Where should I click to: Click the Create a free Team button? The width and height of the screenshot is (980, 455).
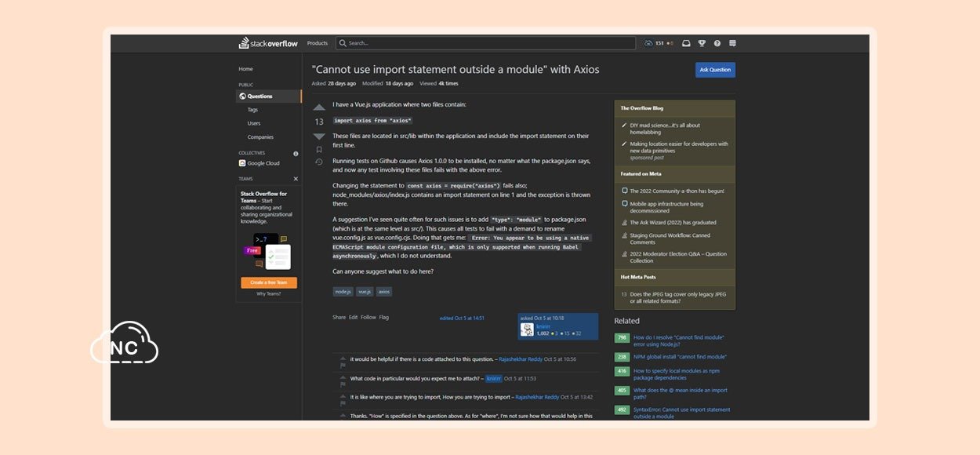coord(269,282)
